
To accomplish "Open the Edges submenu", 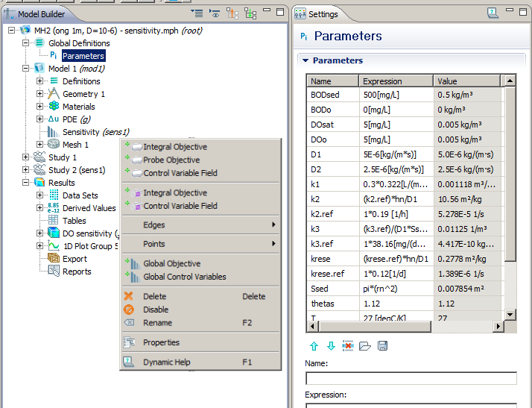I will 154,225.
